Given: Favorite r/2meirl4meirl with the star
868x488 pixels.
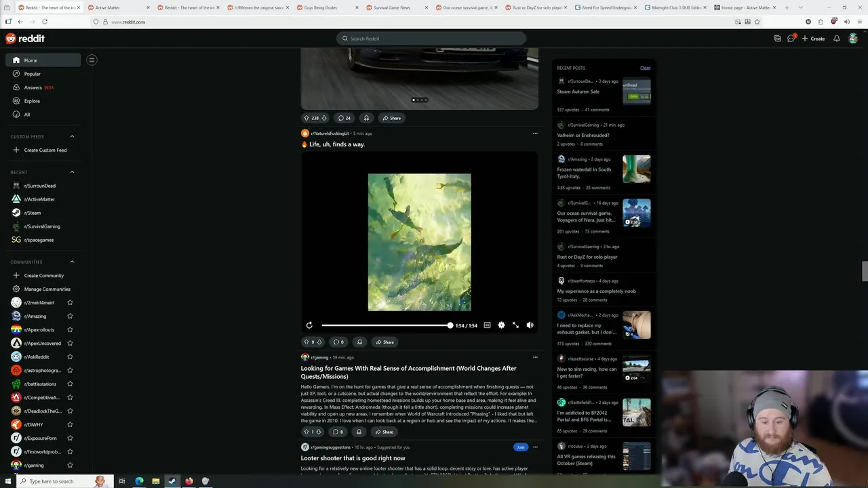Looking at the screenshot, I should pyautogui.click(x=70, y=302).
